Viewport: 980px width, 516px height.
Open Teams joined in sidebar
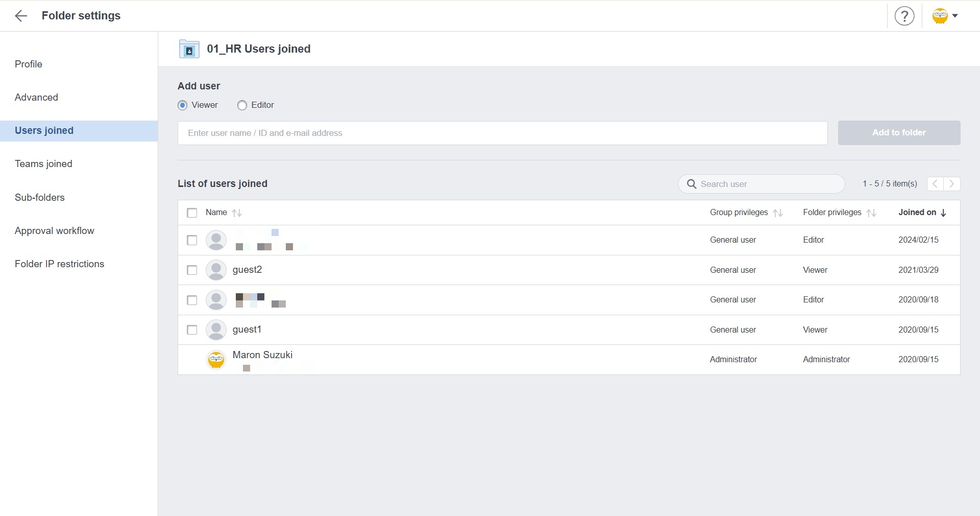click(43, 164)
